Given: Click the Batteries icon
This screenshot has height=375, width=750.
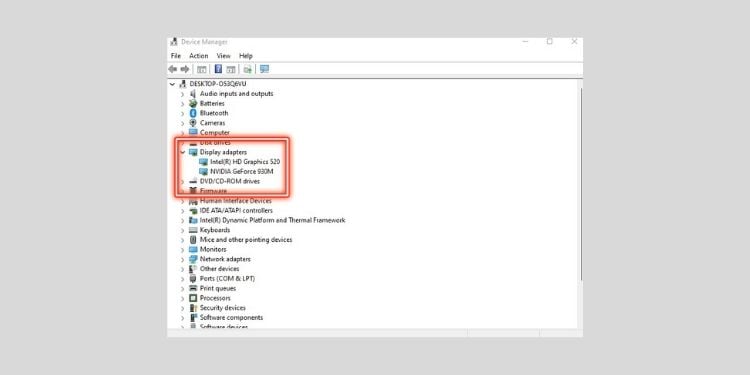Looking at the screenshot, I should pyautogui.click(x=193, y=103).
